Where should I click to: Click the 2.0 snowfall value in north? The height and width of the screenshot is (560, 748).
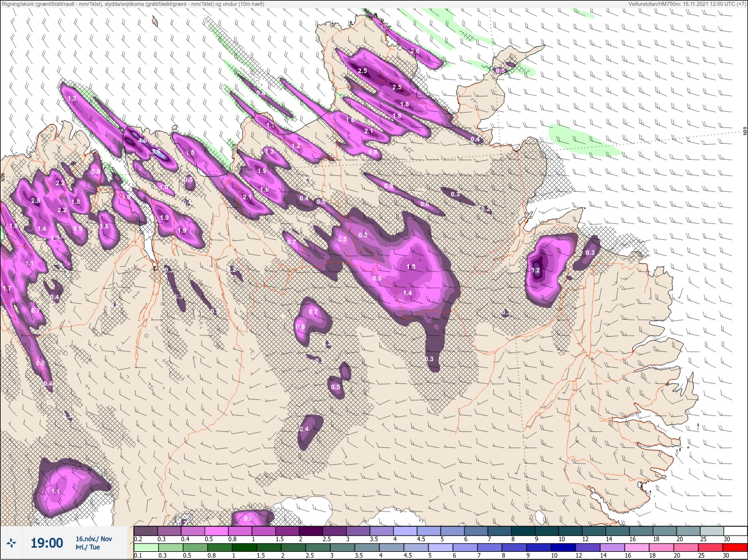click(x=415, y=51)
